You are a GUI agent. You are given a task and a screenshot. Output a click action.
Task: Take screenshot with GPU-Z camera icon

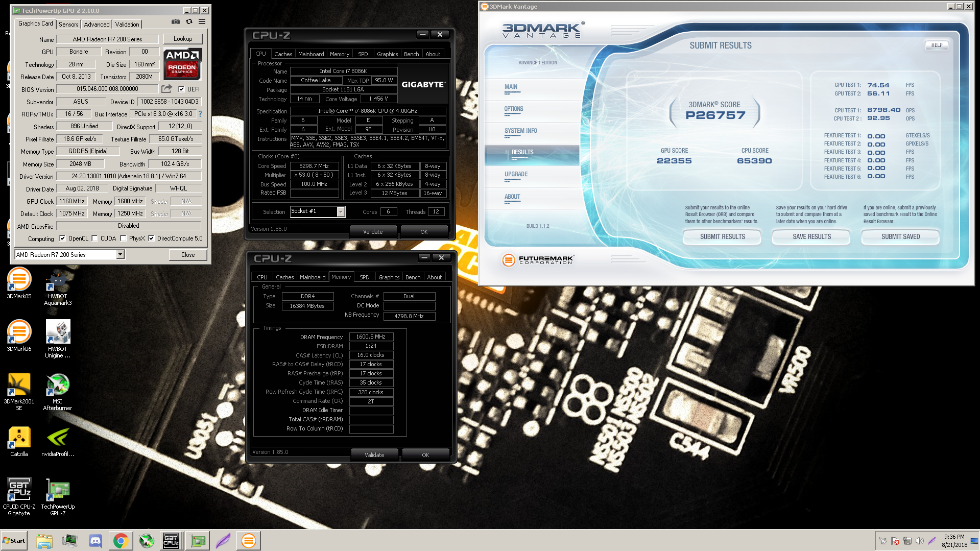click(176, 22)
